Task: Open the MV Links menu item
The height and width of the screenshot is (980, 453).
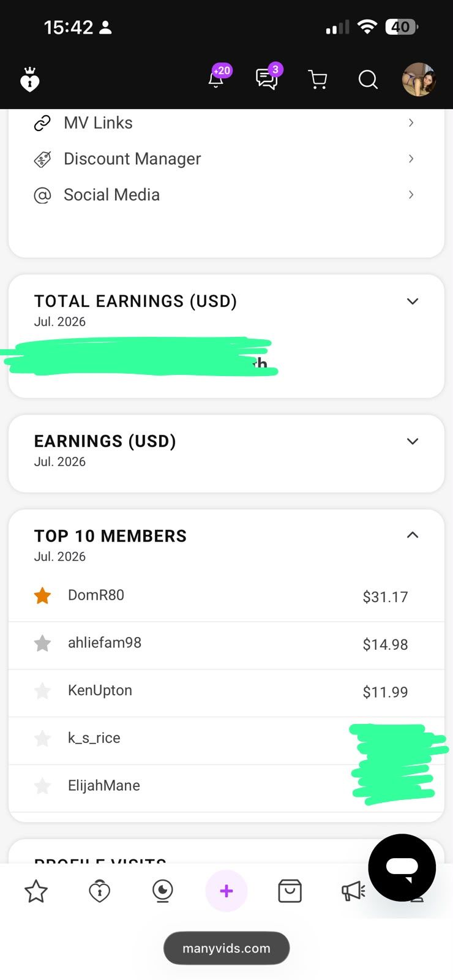Action: (x=226, y=123)
